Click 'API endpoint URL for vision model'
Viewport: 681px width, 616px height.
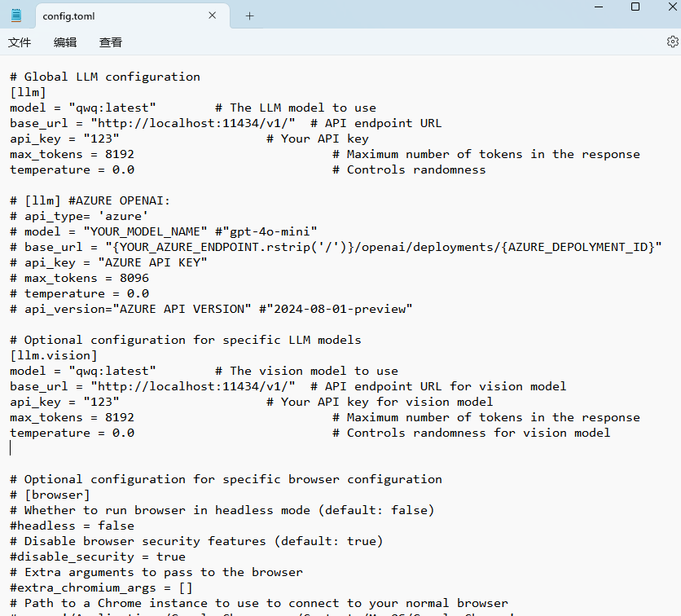446,386
